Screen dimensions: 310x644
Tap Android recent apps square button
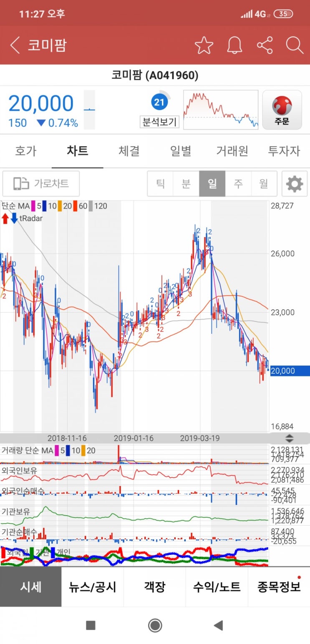point(91,625)
